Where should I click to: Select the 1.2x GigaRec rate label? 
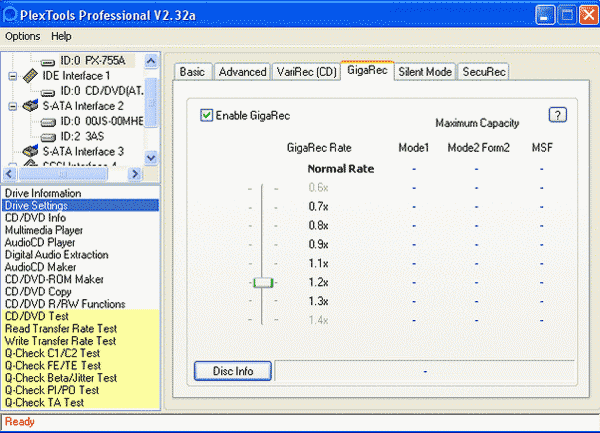coord(318,282)
